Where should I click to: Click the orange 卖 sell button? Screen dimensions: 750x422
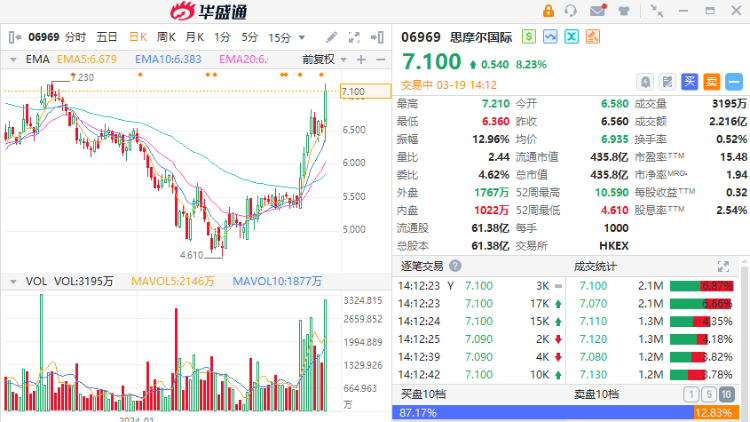(711, 82)
